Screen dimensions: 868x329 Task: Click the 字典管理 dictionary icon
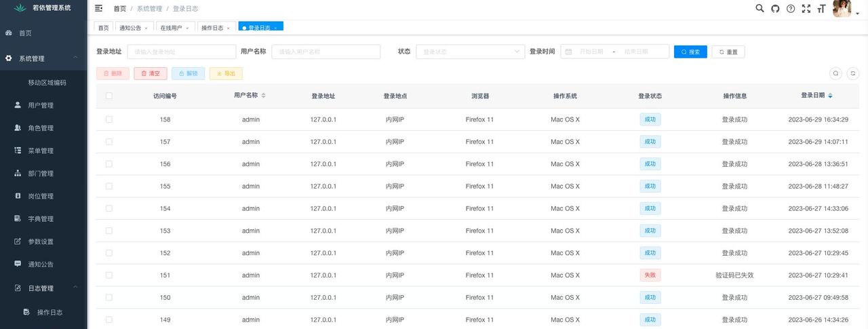18,218
